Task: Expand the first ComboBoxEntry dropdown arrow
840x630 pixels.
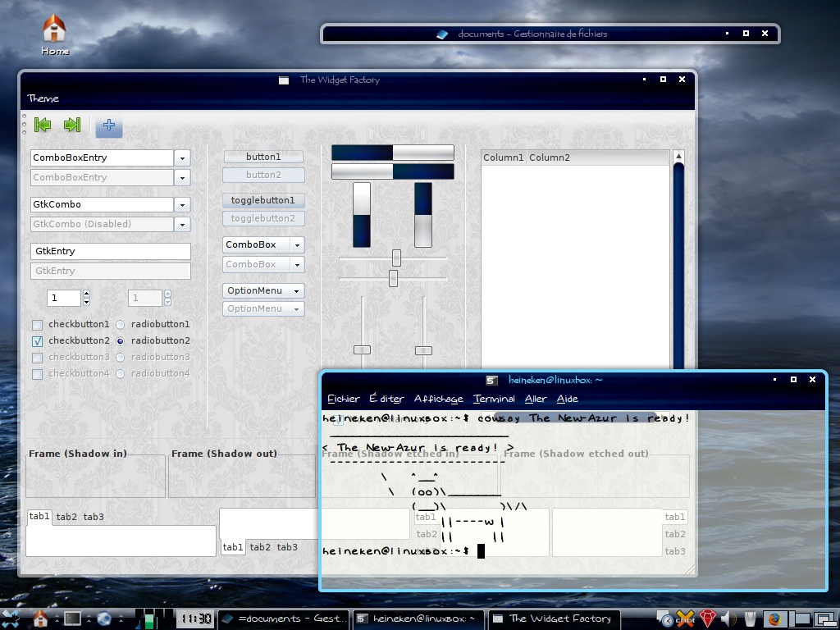Action: pyautogui.click(x=182, y=158)
